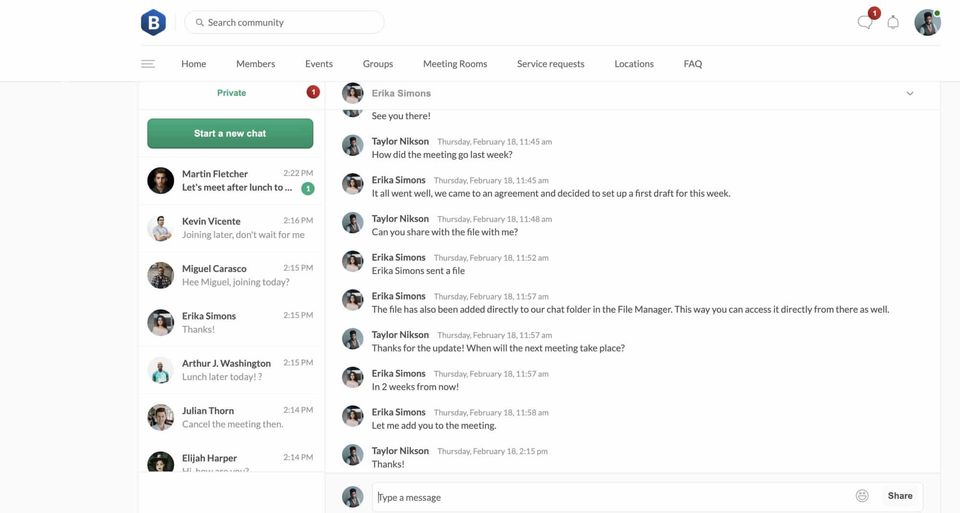Go to the Members page
This screenshot has width=960, height=513.
pyautogui.click(x=255, y=64)
